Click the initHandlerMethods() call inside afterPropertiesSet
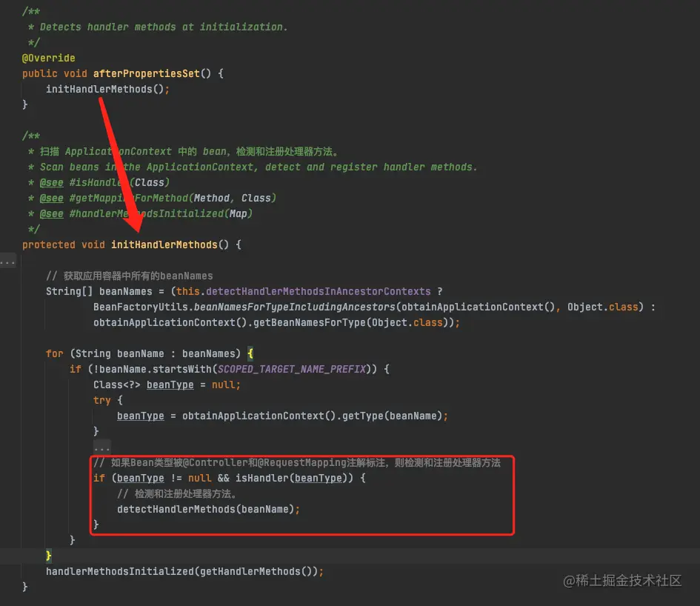The width and height of the screenshot is (700, 606). (105, 89)
